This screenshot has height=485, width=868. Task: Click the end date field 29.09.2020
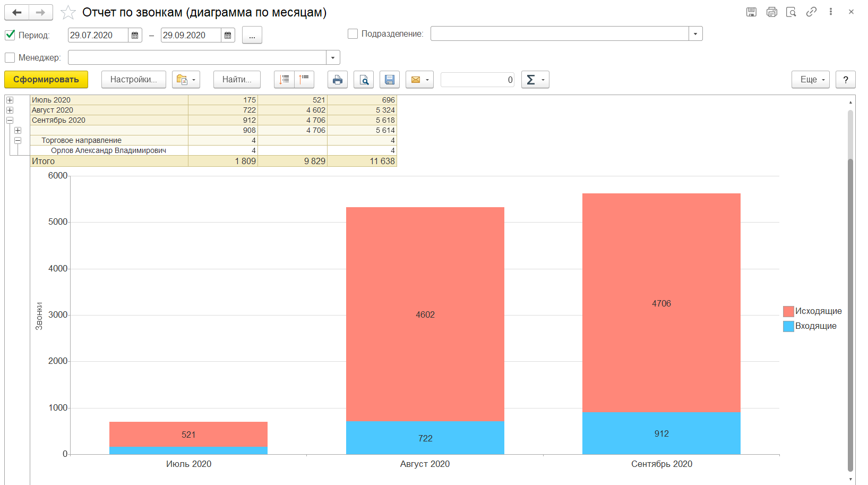coord(191,35)
